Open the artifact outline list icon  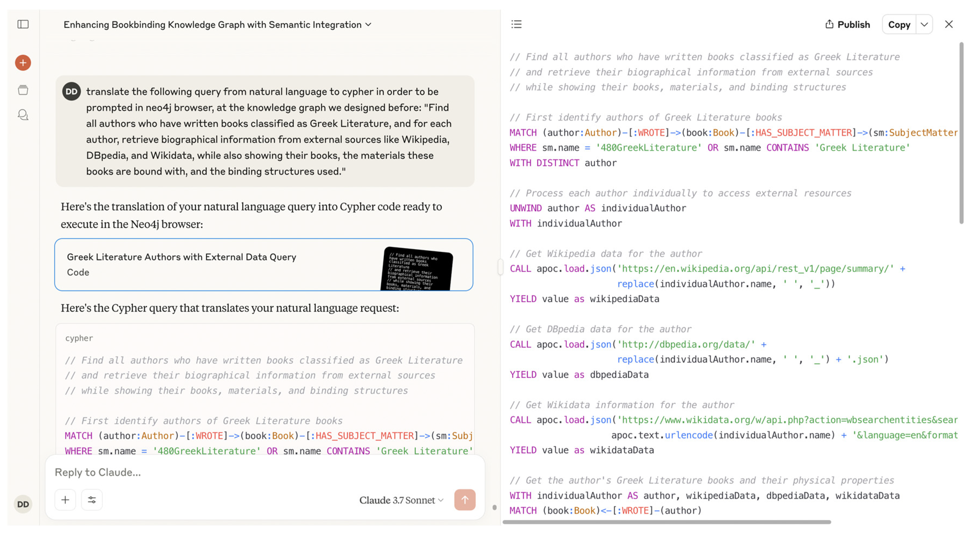tap(516, 24)
